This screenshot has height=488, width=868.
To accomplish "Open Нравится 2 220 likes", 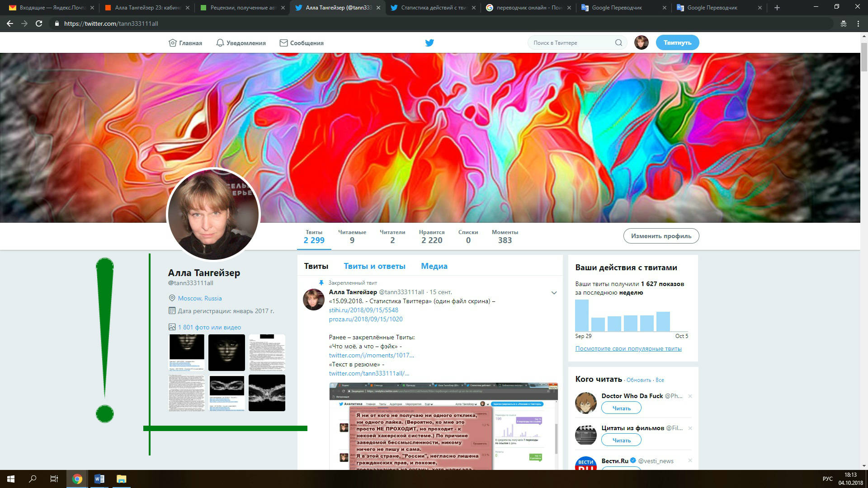I will 432,236.
